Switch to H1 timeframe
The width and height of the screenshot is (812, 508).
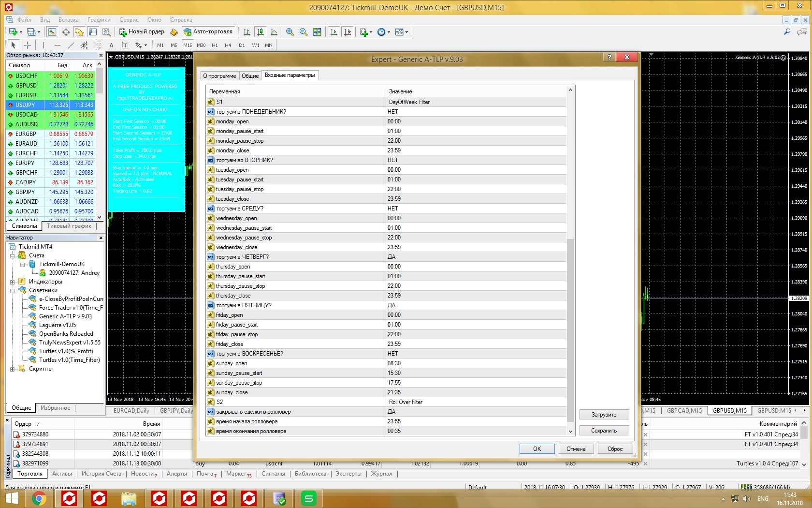tap(215, 45)
